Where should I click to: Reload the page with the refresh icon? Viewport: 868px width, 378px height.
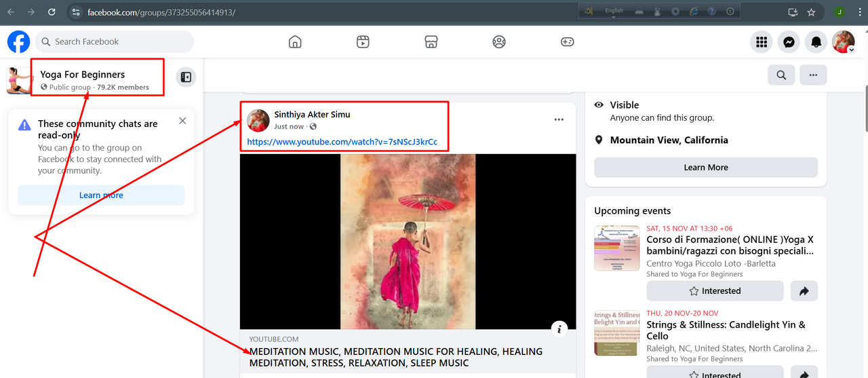(52, 12)
